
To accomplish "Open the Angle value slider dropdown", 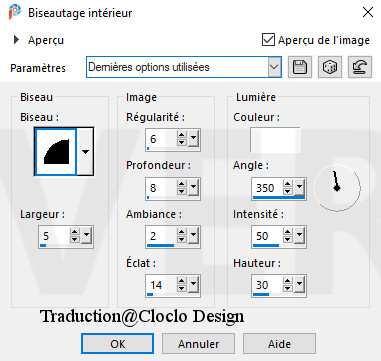I will 299,188.
